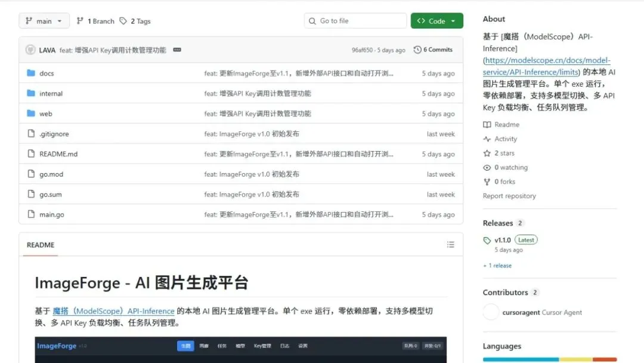This screenshot has width=644, height=363.
Task: Open commit hash 96af650
Action: point(362,50)
